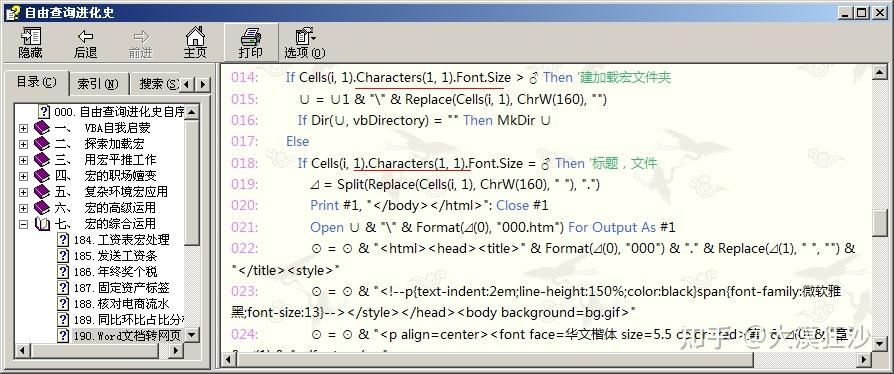Click the topic icon for 184.工资表宏处理
The image size is (894, 374).
pyautogui.click(x=63, y=239)
